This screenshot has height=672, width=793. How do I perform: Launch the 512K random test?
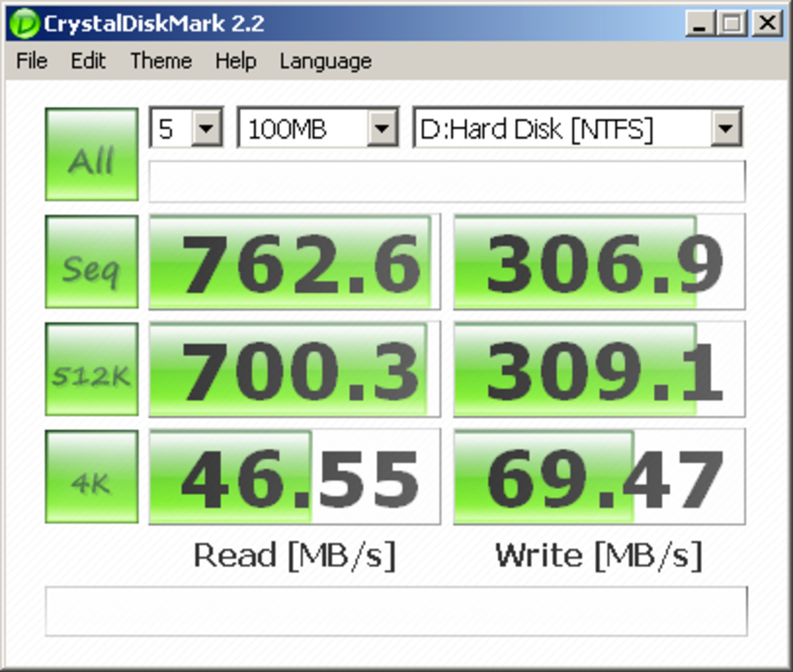pyautogui.click(x=91, y=368)
